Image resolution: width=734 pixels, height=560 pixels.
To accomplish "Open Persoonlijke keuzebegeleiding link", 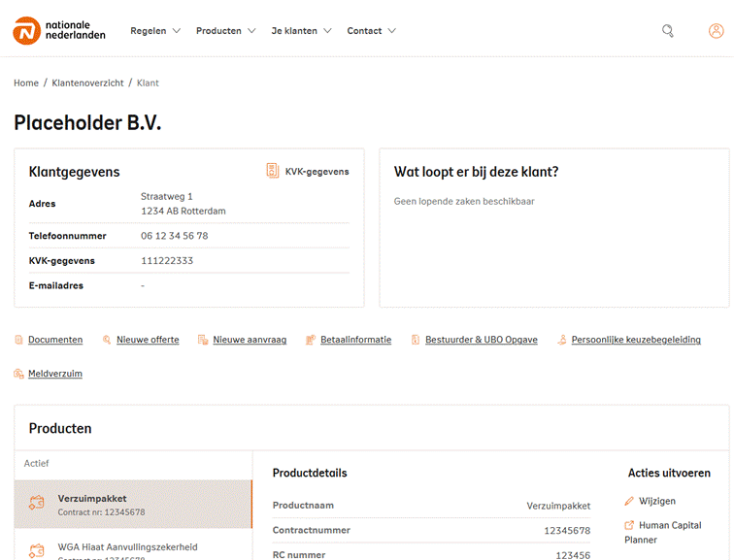I will click(636, 340).
